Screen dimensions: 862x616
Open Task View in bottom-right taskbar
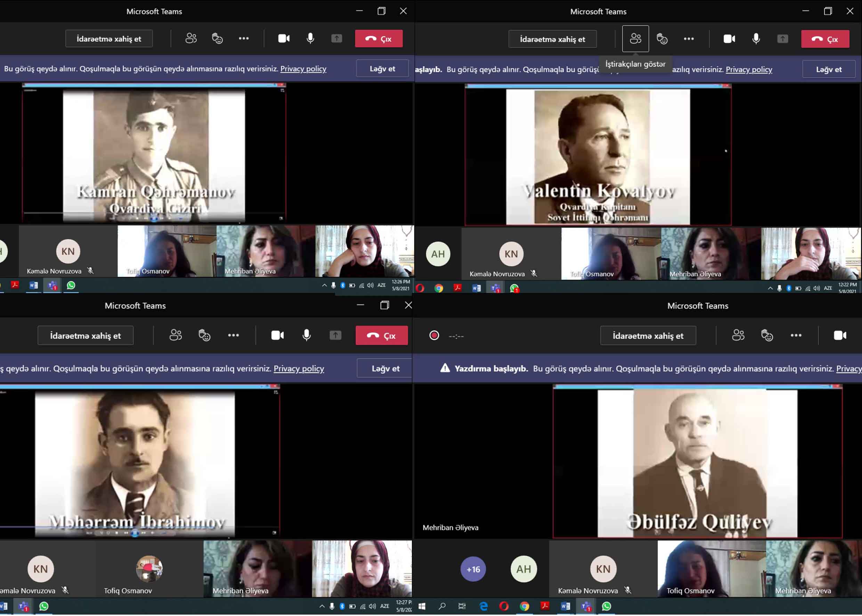pyautogui.click(x=462, y=606)
